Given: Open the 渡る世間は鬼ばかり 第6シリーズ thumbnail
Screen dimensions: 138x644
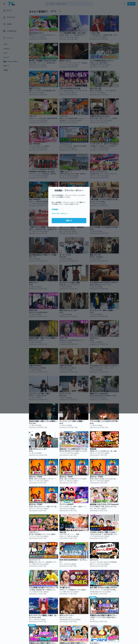Looking at the screenshot, I should pyautogui.click(x=44, y=245).
